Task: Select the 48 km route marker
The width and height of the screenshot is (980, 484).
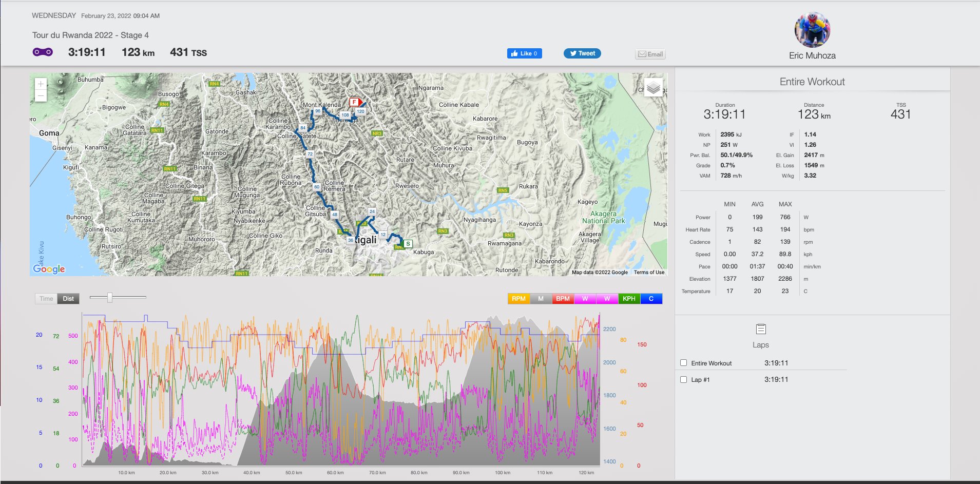Action: click(335, 215)
